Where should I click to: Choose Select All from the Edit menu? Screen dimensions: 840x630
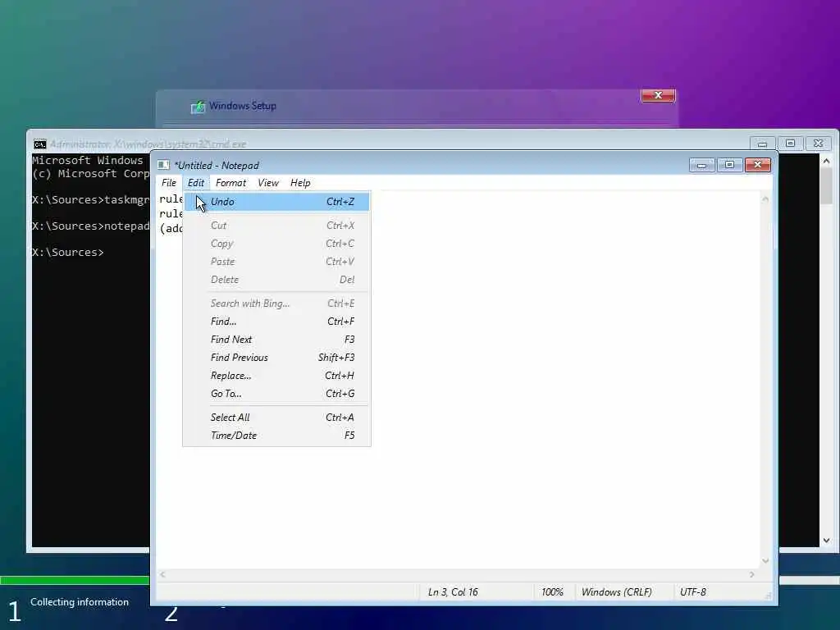point(277,418)
